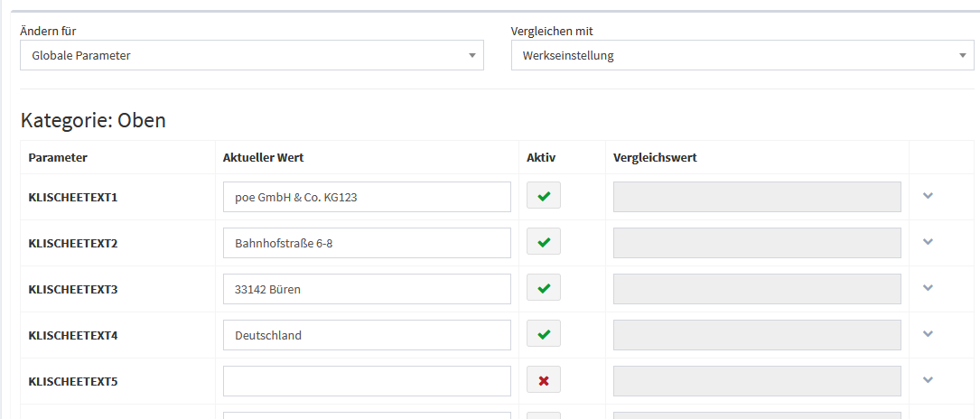Toggle the active checkmark for KLISCHEETEXT2
This screenshot has height=419, width=980.
pyautogui.click(x=544, y=242)
